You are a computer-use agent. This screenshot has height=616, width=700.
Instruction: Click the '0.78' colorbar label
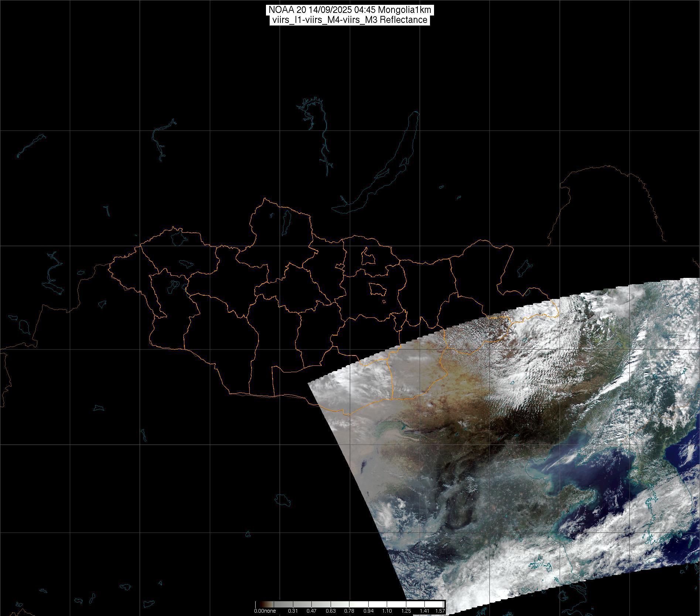pos(349,611)
